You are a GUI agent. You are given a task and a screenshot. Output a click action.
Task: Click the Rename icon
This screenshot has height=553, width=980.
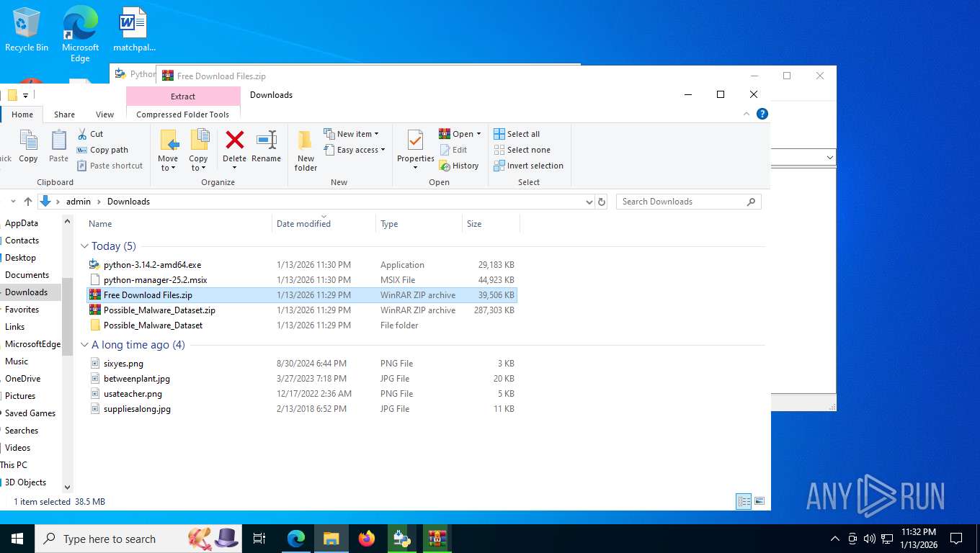pos(267,140)
